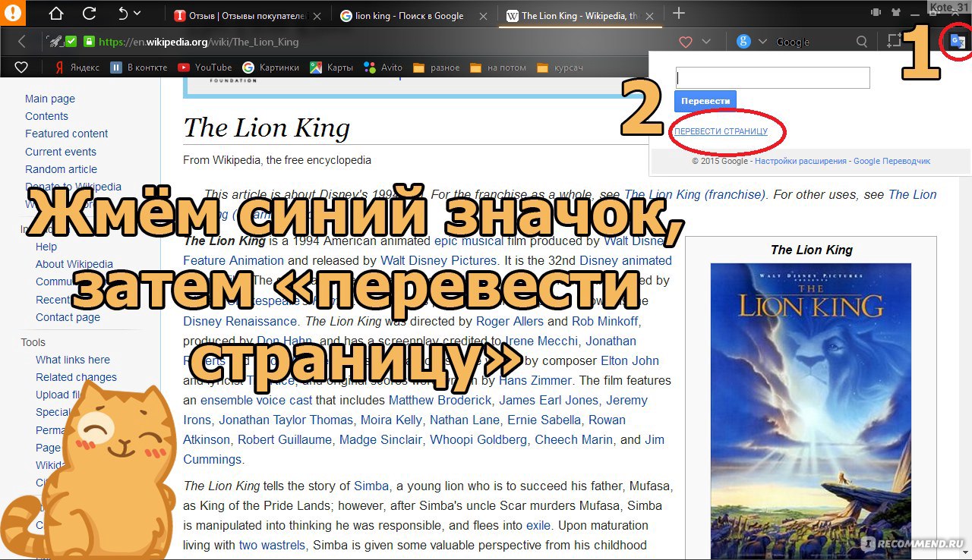972x560 pixels.
Task: Open the Avito bookmark
Action: click(x=383, y=68)
